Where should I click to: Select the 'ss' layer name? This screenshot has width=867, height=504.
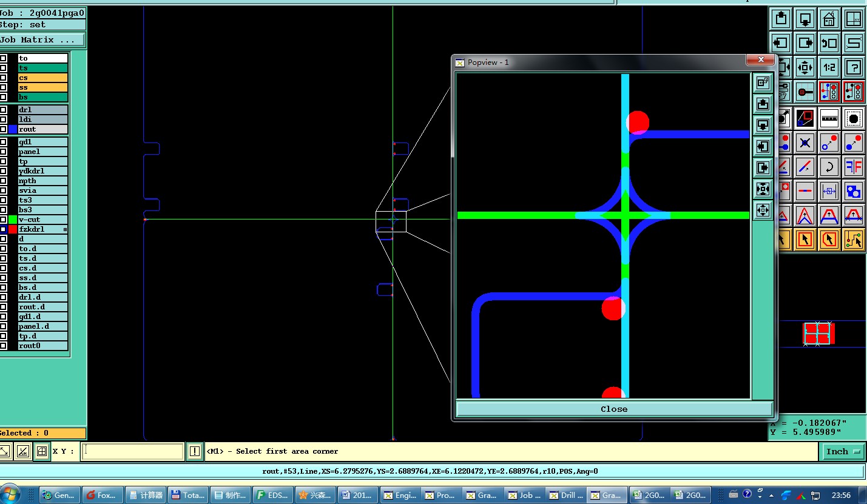pyautogui.click(x=42, y=87)
